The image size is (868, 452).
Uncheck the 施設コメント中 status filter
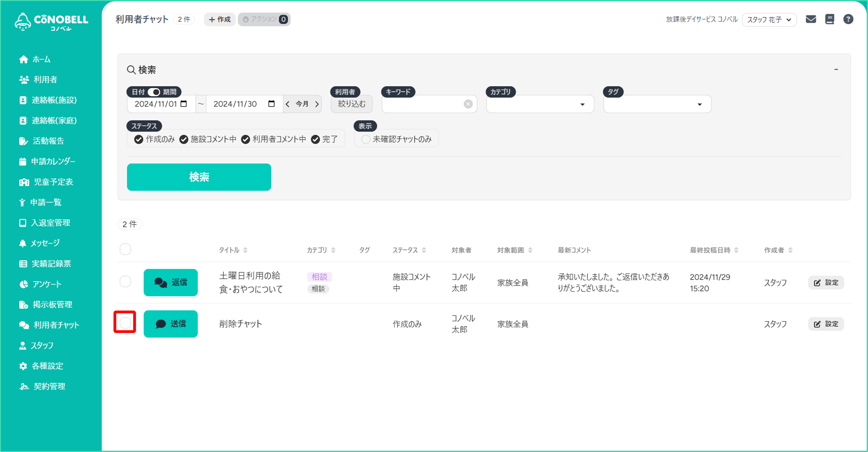pyautogui.click(x=184, y=139)
